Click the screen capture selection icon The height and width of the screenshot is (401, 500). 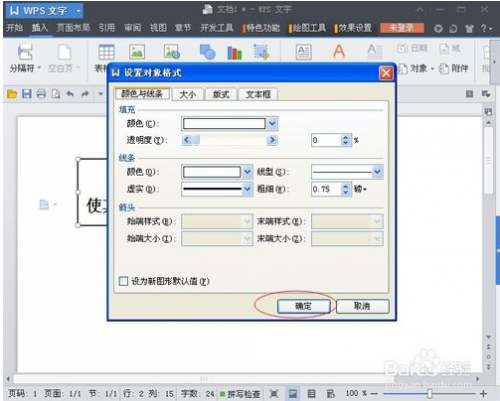pos(261,52)
